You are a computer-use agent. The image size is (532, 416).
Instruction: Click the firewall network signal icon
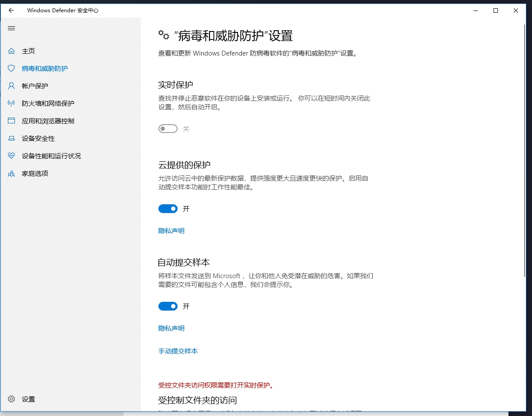(x=11, y=104)
